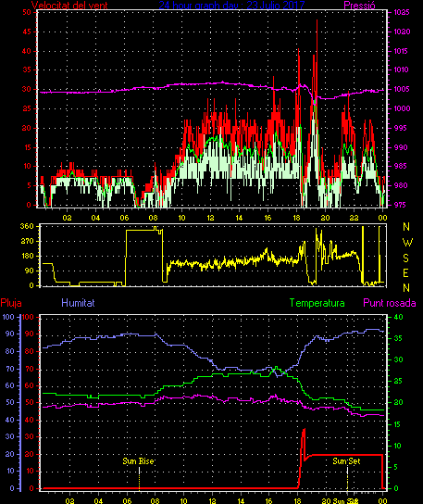Click the blue 100 humidity axis value
The width and height of the screenshot is (423, 504).
point(8,317)
